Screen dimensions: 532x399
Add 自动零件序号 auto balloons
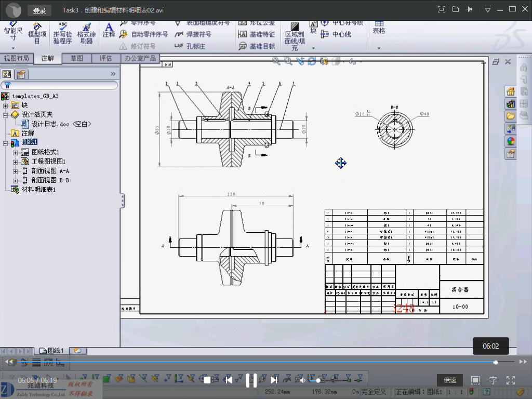(144, 34)
